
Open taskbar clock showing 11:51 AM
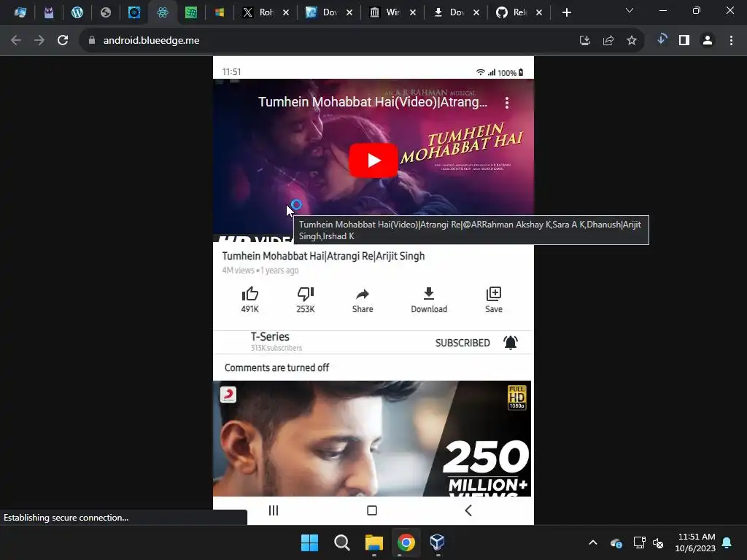click(x=695, y=542)
